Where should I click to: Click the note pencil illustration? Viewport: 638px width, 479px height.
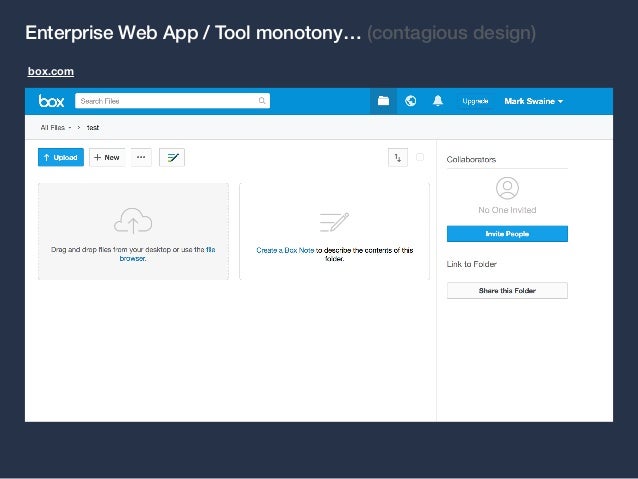pyautogui.click(x=334, y=222)
